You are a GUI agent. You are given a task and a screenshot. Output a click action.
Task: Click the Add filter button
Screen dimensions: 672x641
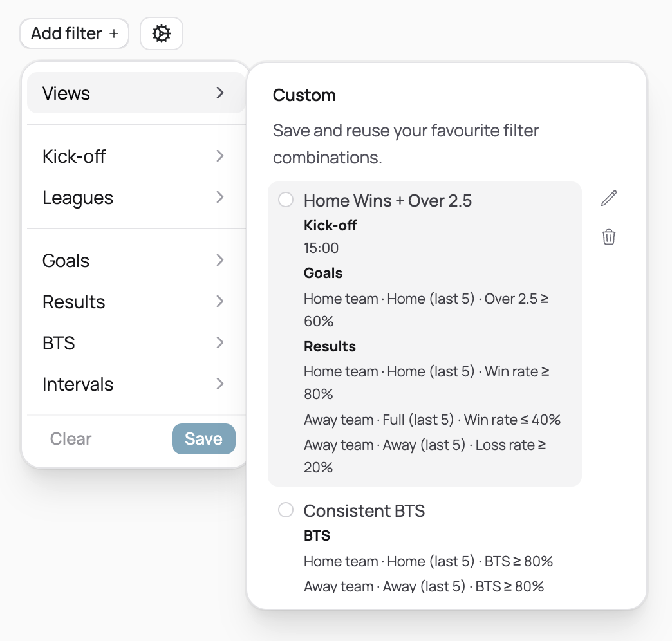pyautogui.click(x=74, y=33)
